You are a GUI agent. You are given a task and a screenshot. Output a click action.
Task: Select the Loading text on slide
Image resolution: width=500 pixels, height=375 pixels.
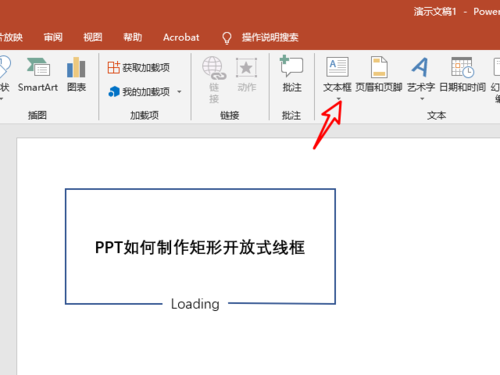click(x=195, y=304)
